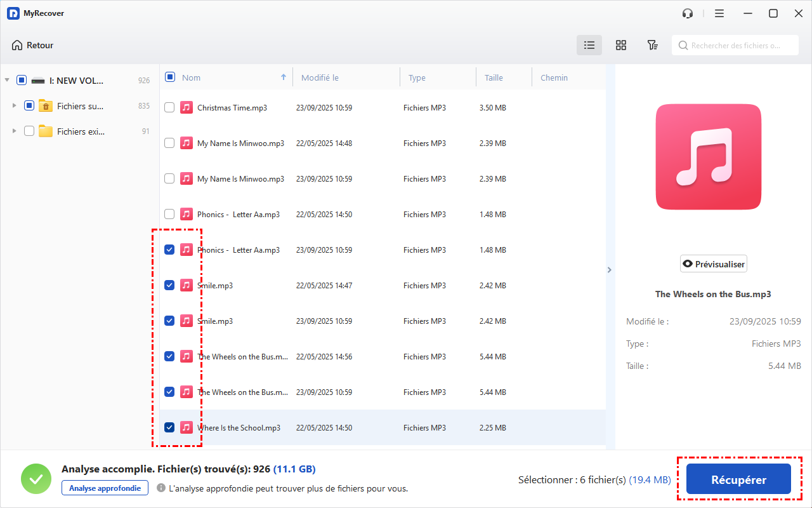This screenshot has width=812, height=508.
Task: Click the headset support icon
Action: point(688,13)
